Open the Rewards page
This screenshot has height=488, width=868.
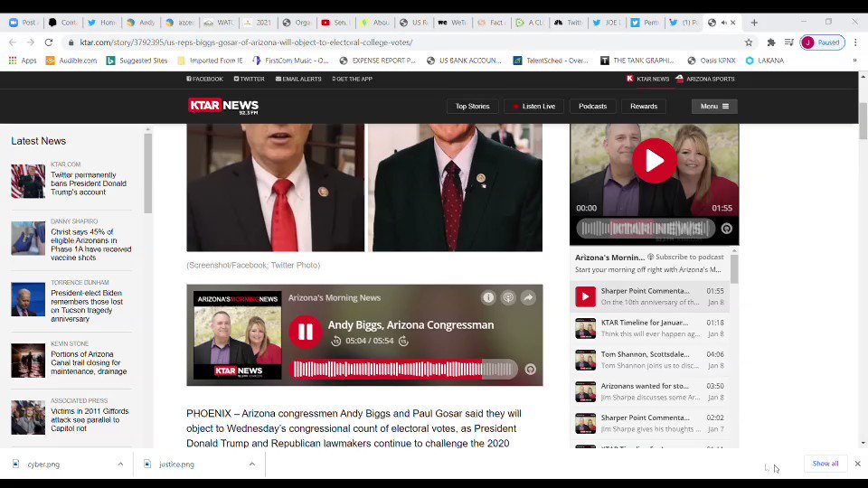(644, 107)
